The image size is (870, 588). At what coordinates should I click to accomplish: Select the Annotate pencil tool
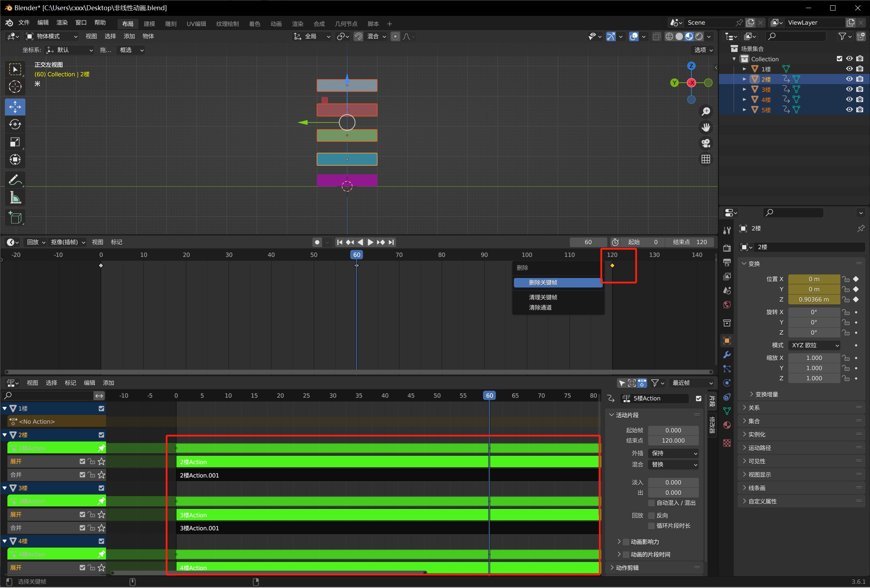[x=15, y=180]
